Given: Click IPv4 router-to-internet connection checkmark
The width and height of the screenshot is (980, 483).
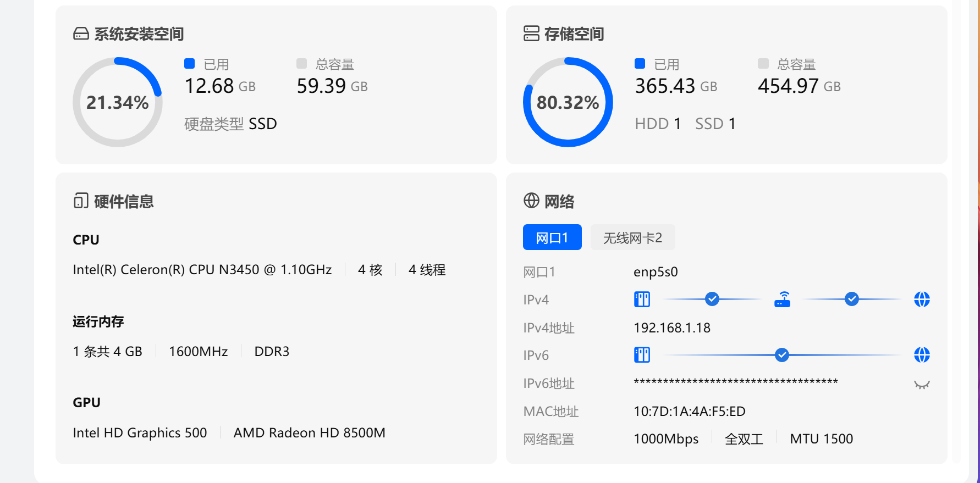Looking at the screenshot, I should (x=852, y=299).
